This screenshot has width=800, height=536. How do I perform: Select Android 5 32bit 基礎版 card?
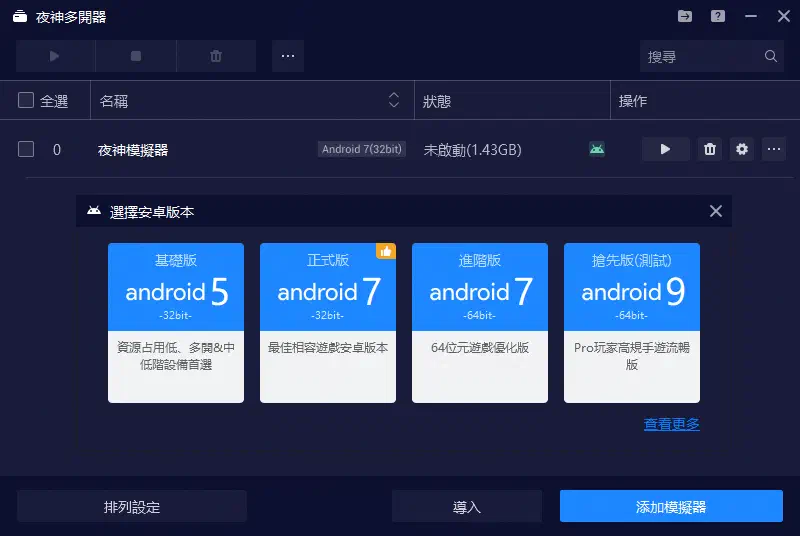(x=176, y=322)
